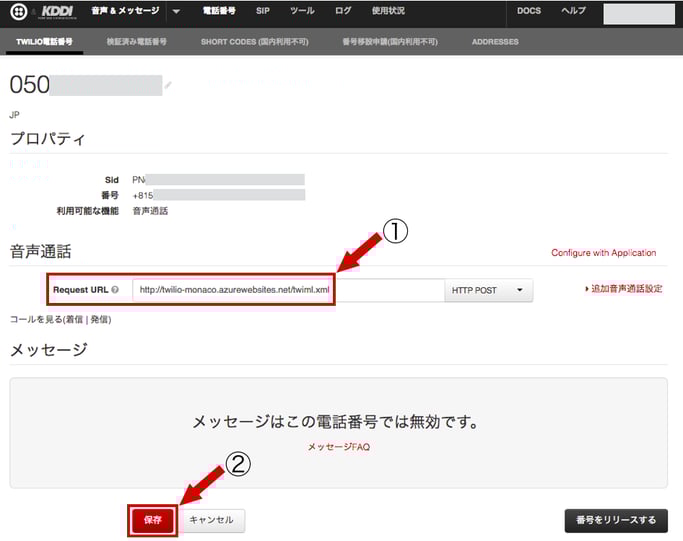Click the 番号をリリースする button
Screen dimensions: 683x541
coord(616,521)
